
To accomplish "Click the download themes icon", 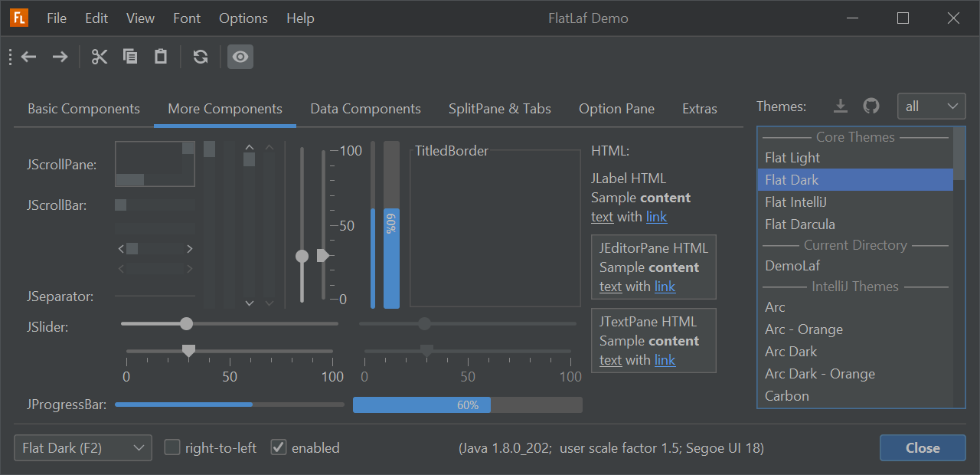I will [x=841, y=106].
